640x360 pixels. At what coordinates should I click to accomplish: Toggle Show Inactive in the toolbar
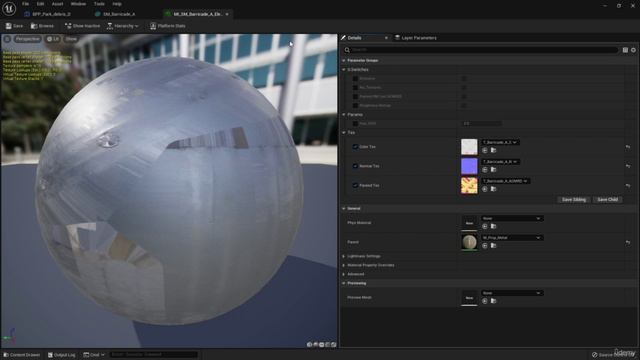click(82, 26)
